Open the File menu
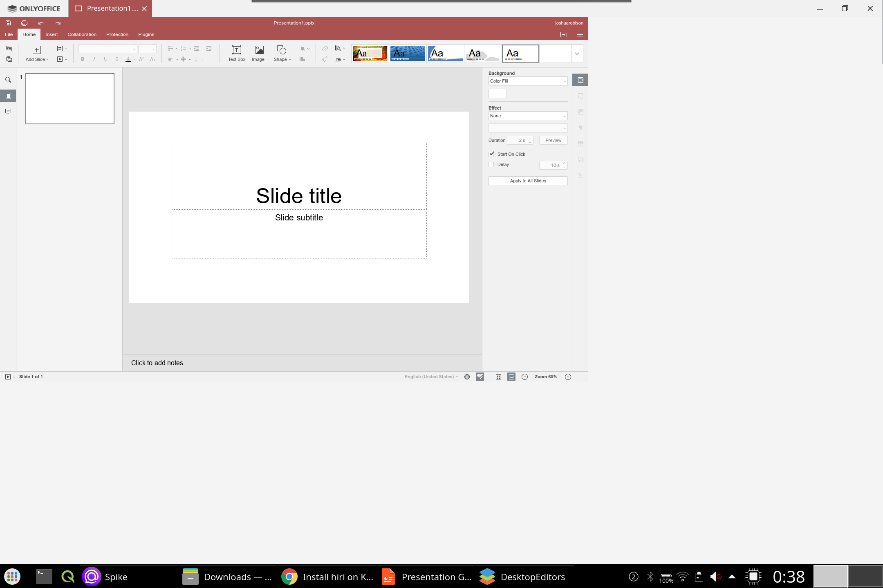This screenshot has width=883, height=588. (x=9, y=34)
